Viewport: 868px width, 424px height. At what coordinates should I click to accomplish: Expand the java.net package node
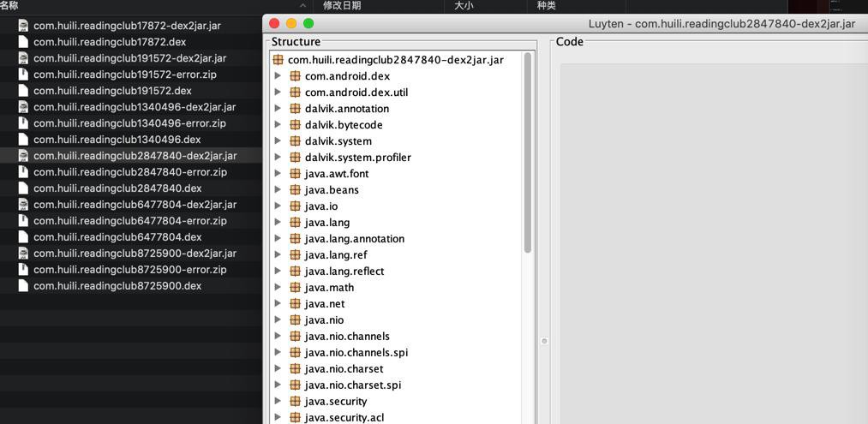coord(278,304)
